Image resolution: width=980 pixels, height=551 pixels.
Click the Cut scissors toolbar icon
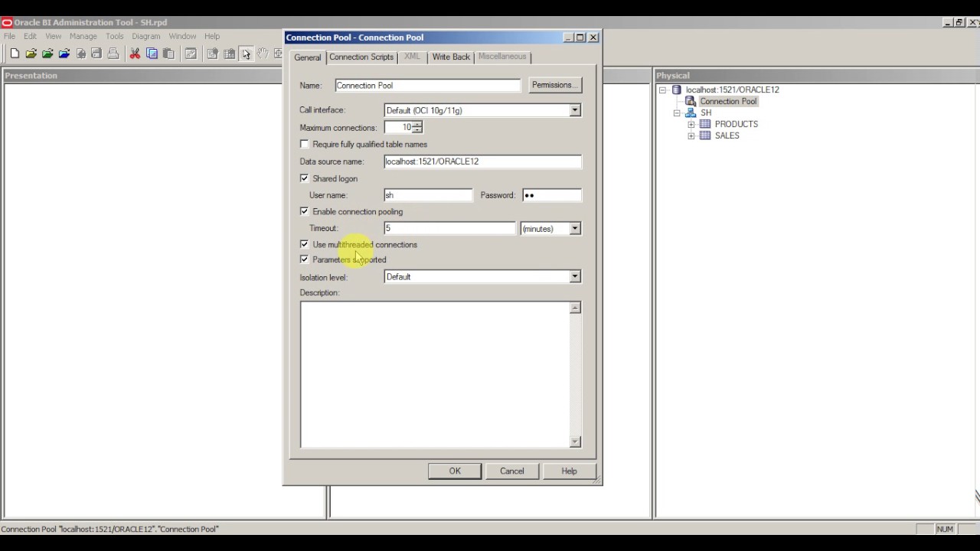point(135,54)
